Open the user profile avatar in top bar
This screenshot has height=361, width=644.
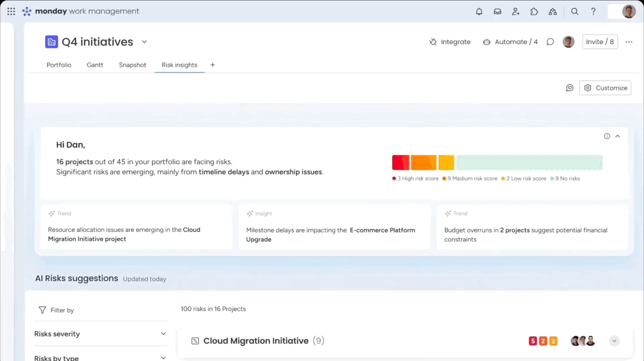tap(629, 11)
